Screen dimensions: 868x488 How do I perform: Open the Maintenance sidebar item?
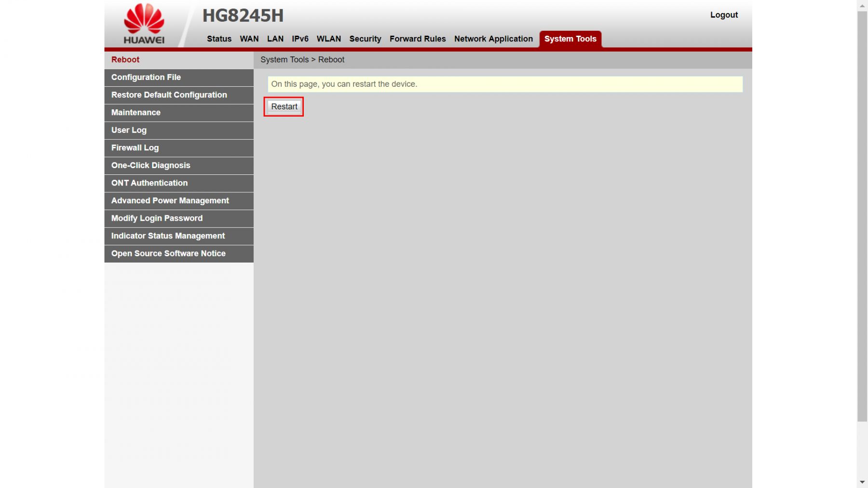[136, 113]
